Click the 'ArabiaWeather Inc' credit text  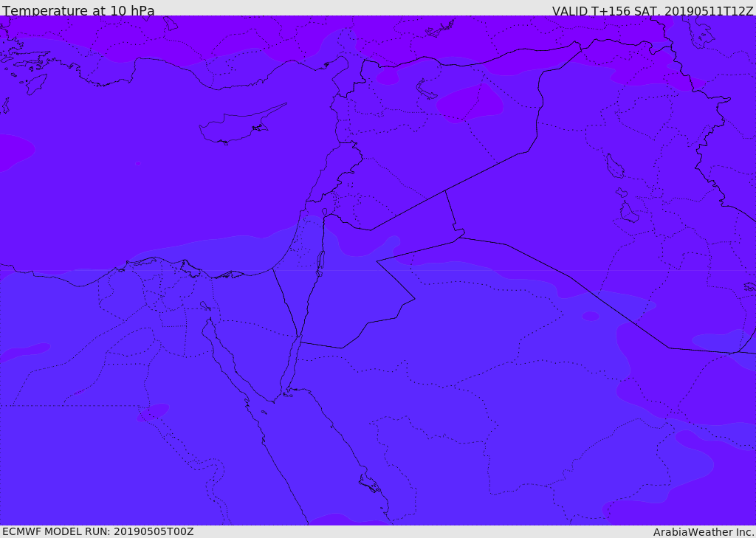(x=703, y=532)
